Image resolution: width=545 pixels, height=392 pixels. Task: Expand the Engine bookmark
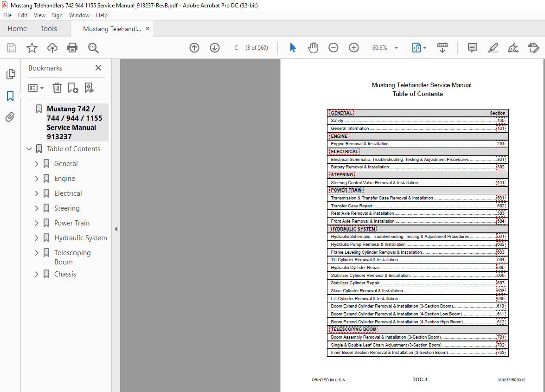37,179
